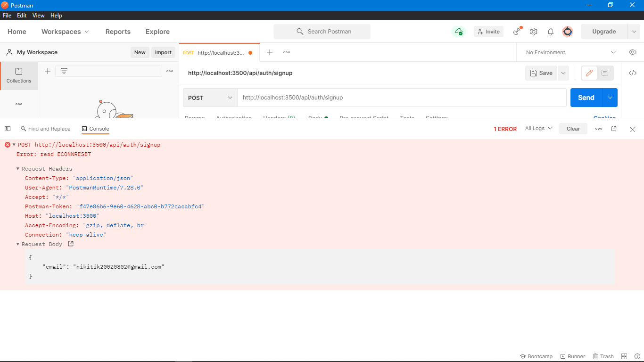Open the status bar help icon
Viewport: 644px width, 362px height.
(636, 356)
